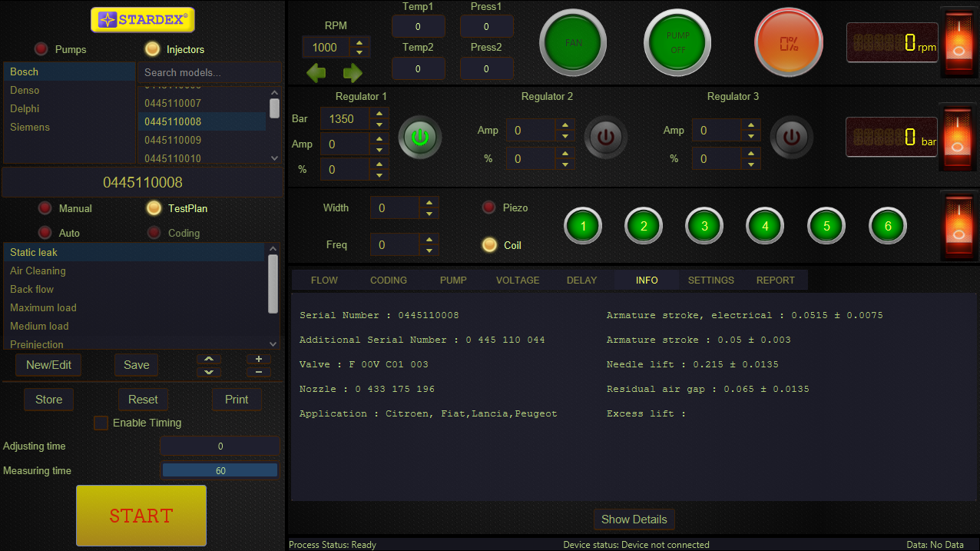Select TestPlan mode radio button
The height and width of the screenshot is (551, 980).
pyautogui.click(x=154, y=208)
